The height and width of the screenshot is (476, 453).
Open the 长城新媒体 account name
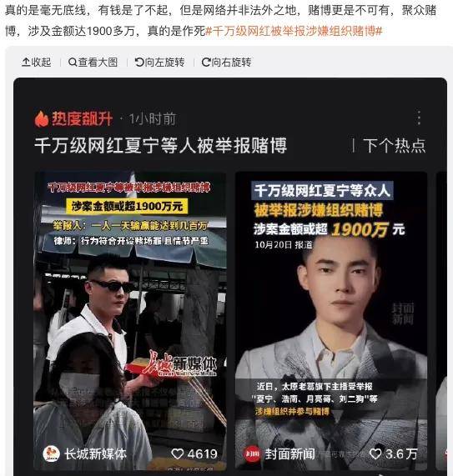(x=95, y=453)
